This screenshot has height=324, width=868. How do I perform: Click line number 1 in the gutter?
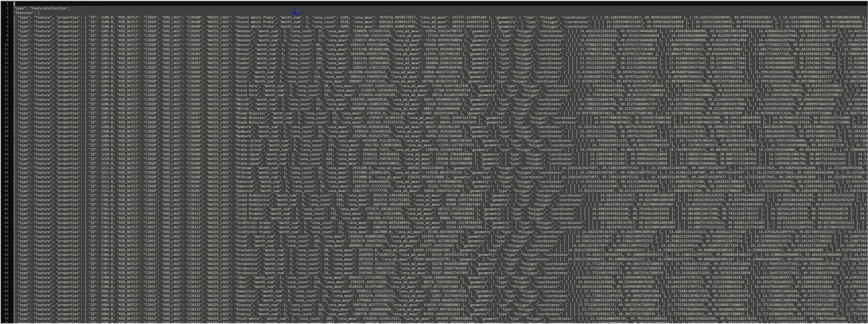pyautogui.click(x=7, y=4)
